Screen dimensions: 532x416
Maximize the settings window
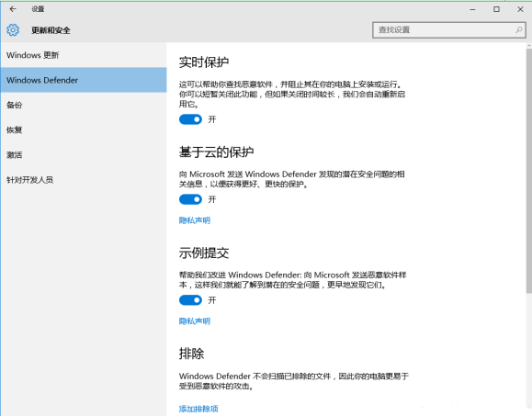[496, 9]
